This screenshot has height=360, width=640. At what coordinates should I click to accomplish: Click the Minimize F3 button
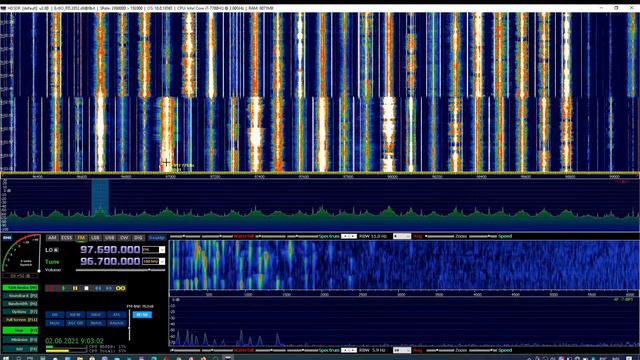click(x=20, y=340)
